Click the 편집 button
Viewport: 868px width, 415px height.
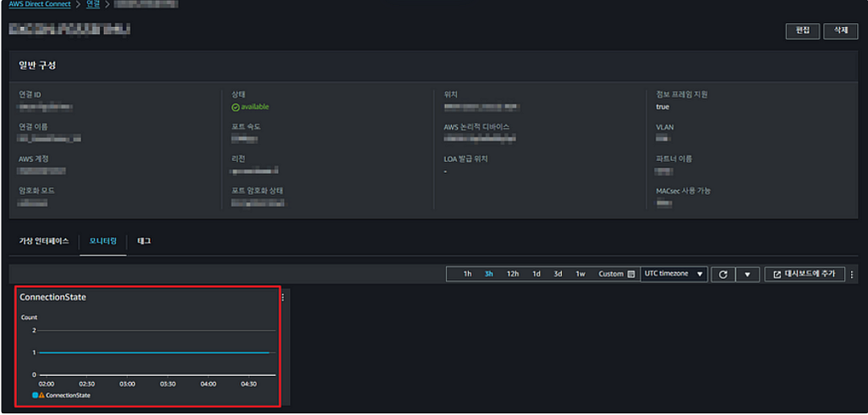click(803, 31)
